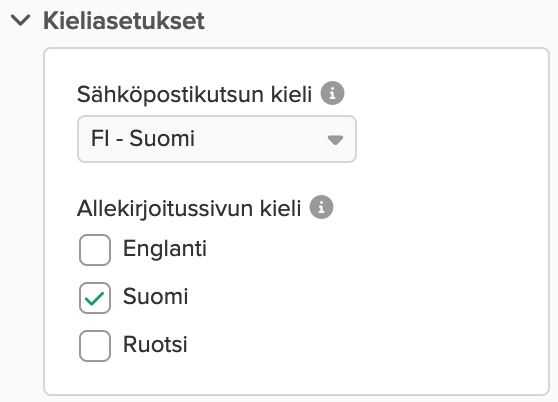Viewport: 558px width, 402px height.
Task: Click blank panel area right of Englanti
Action: click(374, 249)
